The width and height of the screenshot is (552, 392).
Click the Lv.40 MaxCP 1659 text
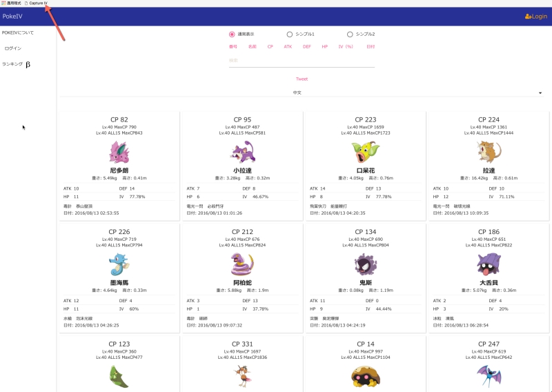(x=366, y=127)
